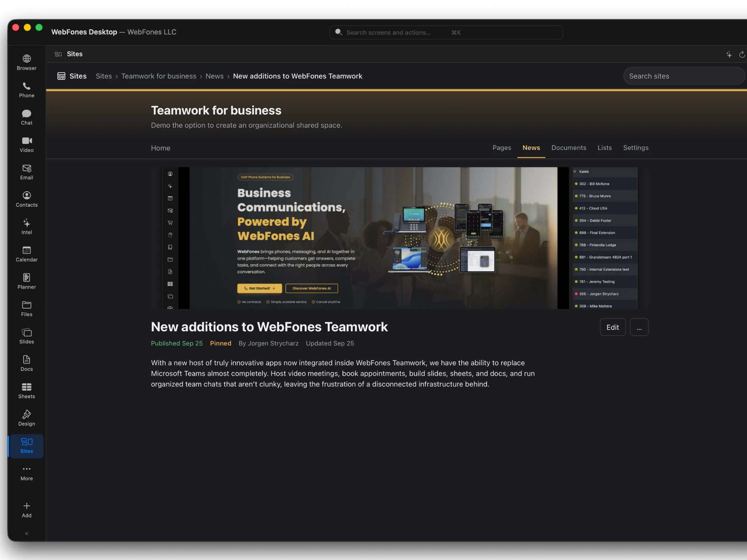This screenshot has width=747, height=560.
Task: Click News breadcrumb link
Action: pyautogui.click(x=214, y=76)
